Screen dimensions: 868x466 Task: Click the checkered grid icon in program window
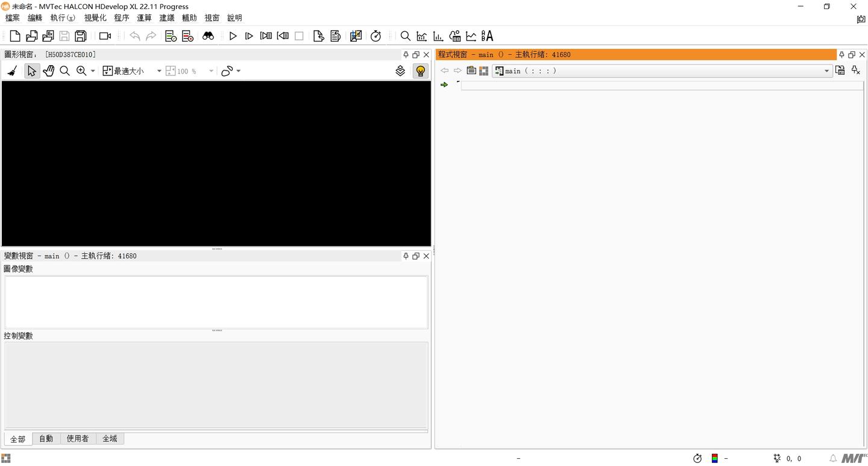483,71
